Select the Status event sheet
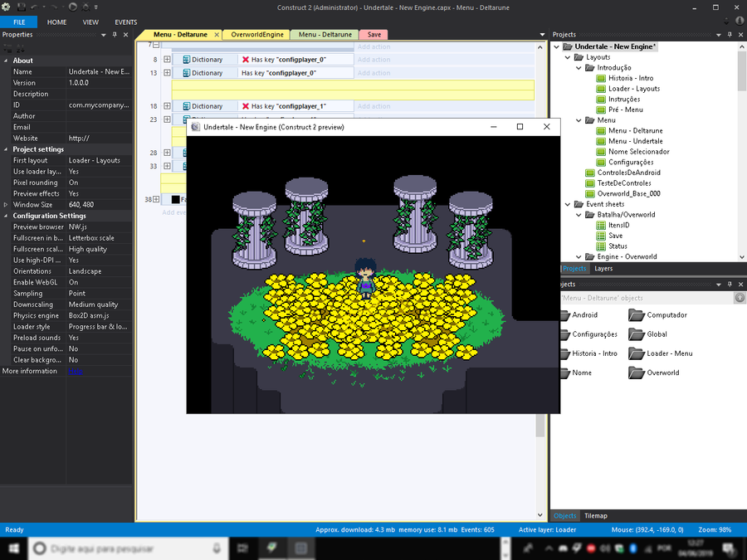 click(618, 246)
